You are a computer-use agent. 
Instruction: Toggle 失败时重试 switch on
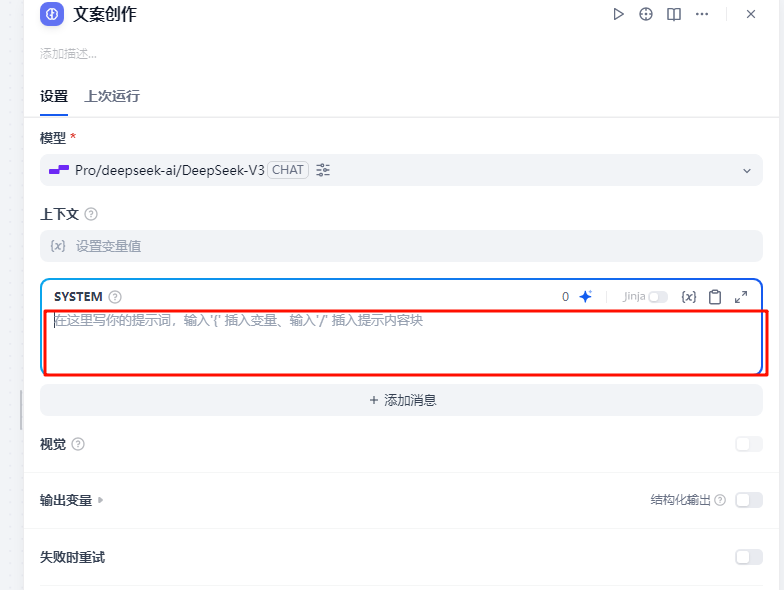748,557
